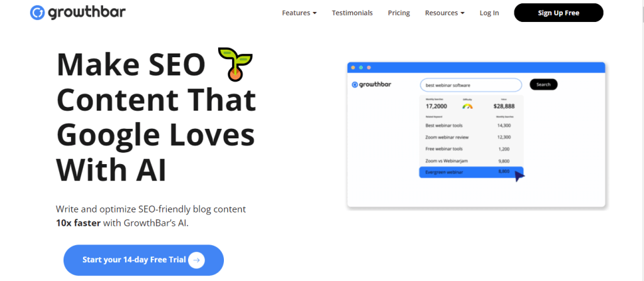Screen dimensions: 644x281
Task: Open the Testimonials nav item
Action: 352,13
